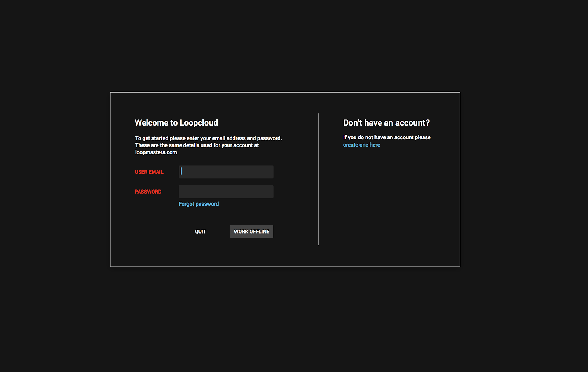Screen dimensions: 588x372
Task: Choose the Work Offline button
Action: 252,231
